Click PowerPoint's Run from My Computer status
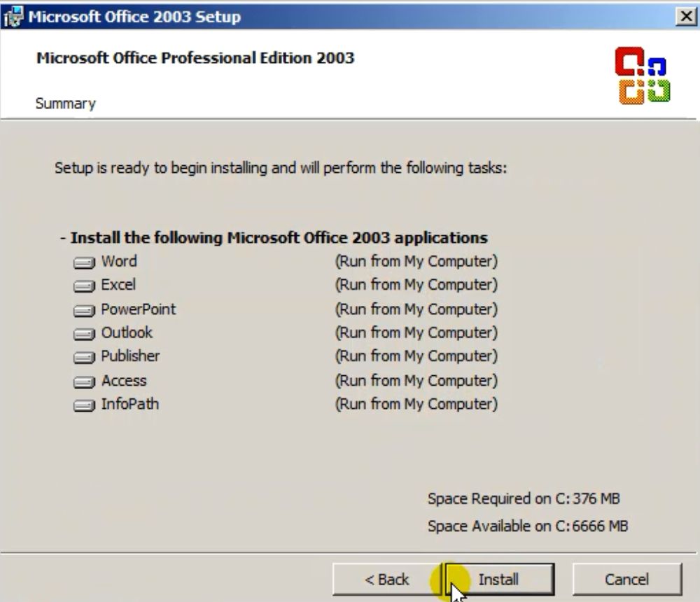The width and height of the screenshot is (700, 602). point(416,309)
